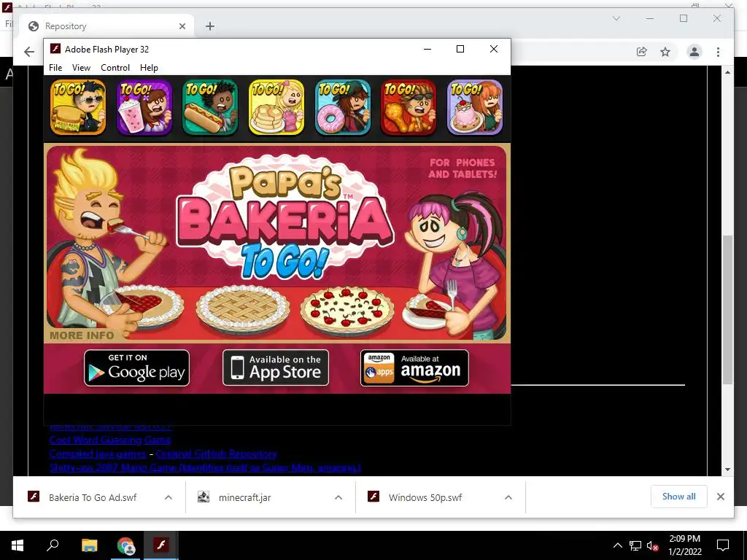The width and height of the screenshot is (747, 560).
Task: Open the chicken wings To Go! game icon
Action: click(x=409, y=107)
